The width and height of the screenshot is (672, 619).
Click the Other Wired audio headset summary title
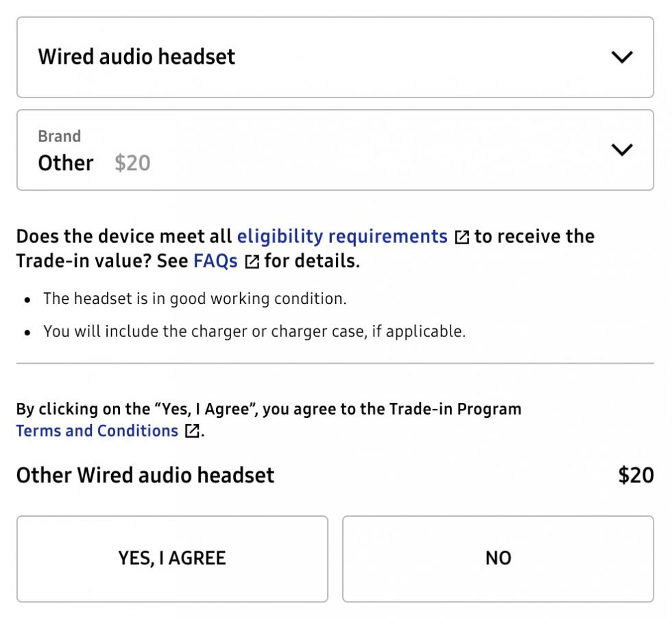[x=145, y=475]
